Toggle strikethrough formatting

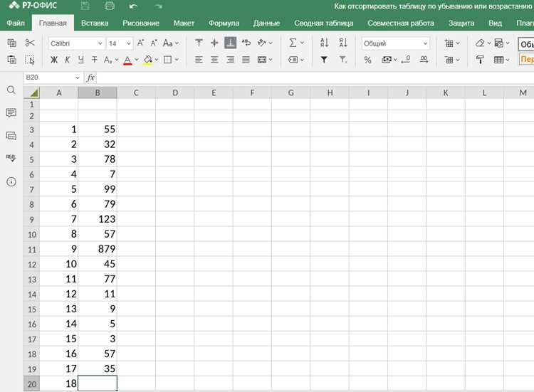94,60
